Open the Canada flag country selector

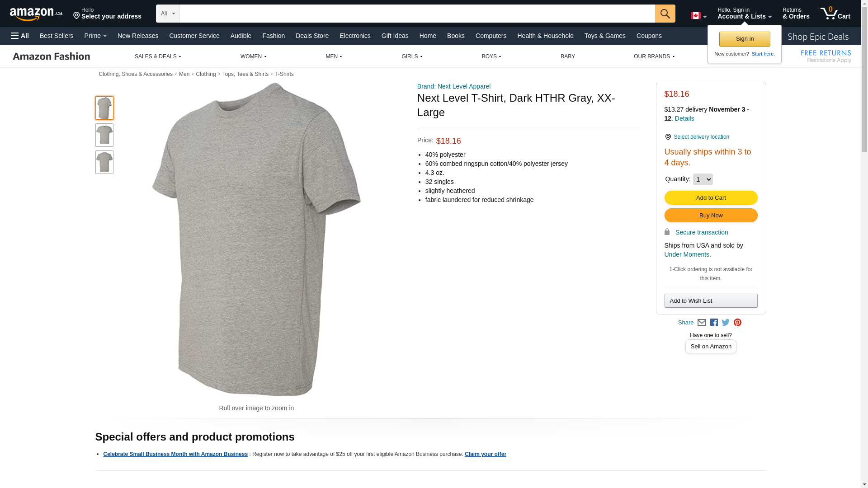(698, 16)
